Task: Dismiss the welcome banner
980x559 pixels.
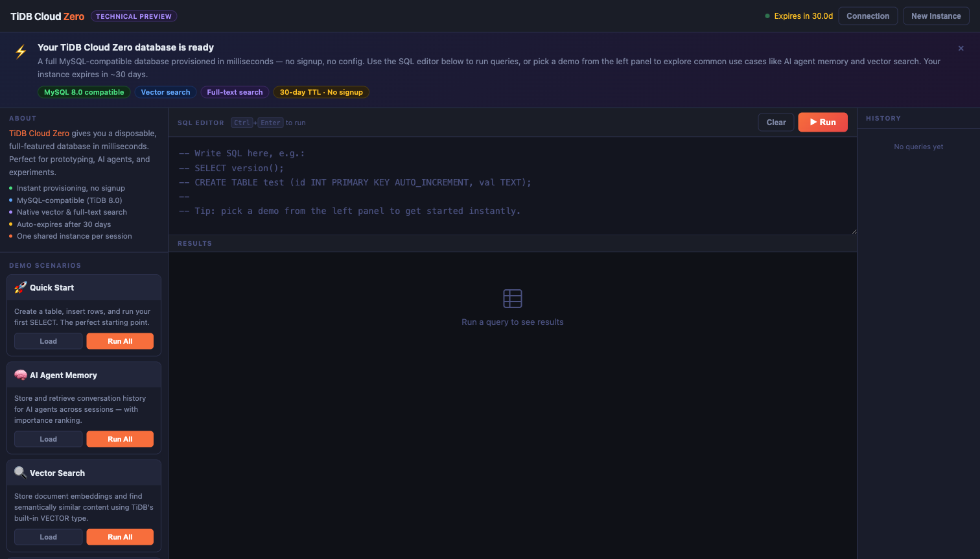Action: (x=961, y=48)
